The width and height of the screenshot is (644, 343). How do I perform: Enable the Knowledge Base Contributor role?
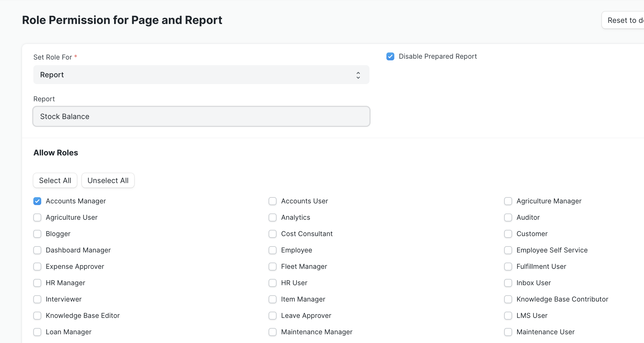[508, 299]
